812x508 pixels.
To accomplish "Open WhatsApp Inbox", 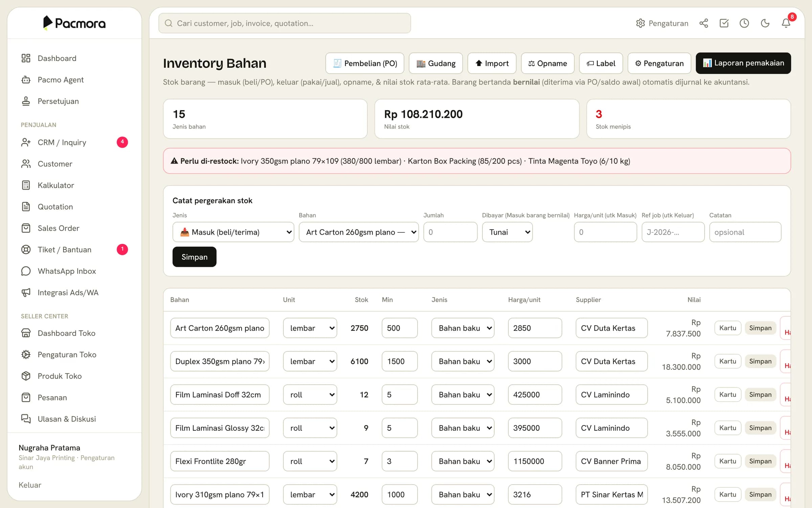I will click(x=74, y=271).
